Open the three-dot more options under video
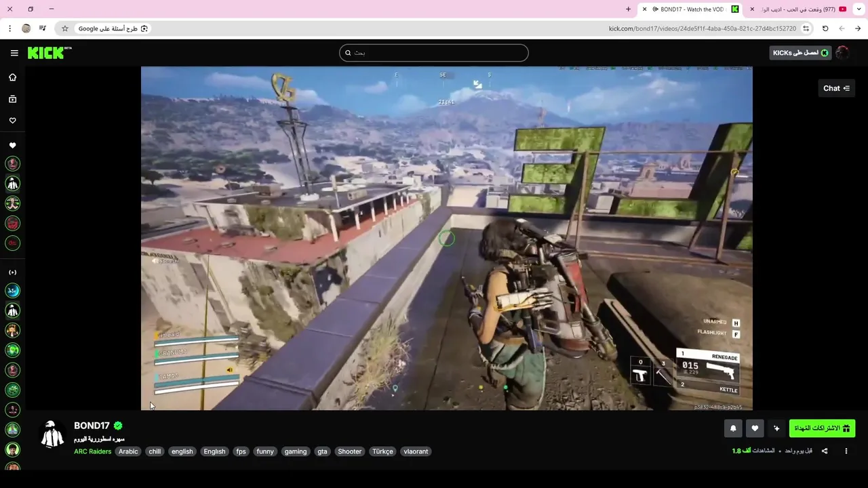The height and width of the screenshot is (488, 868). 846,451
